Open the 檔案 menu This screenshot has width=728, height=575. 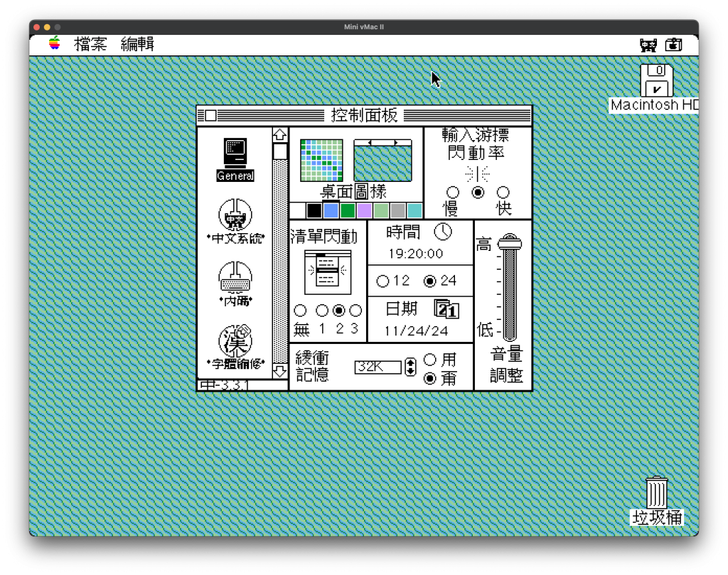coord(90,45)
